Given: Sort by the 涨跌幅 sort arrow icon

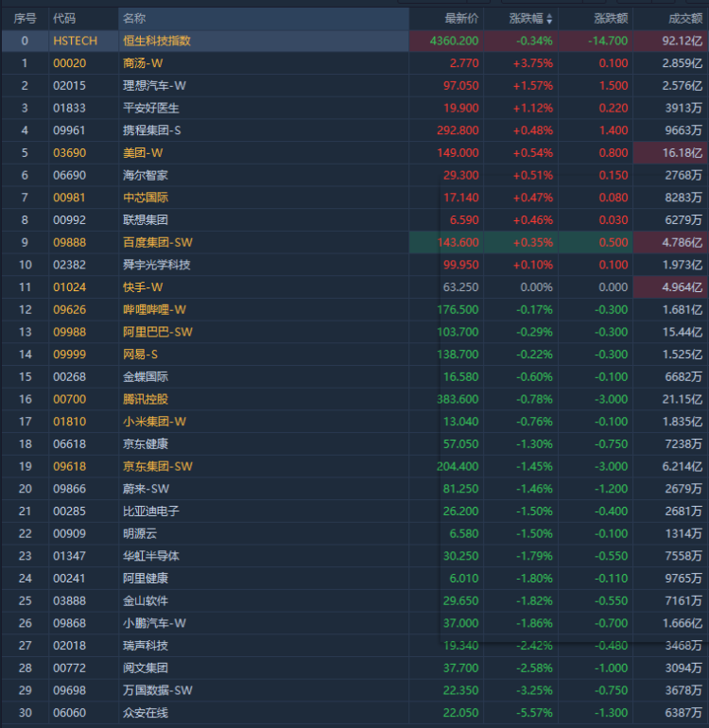Looking at the screenshot, I should coord(549,19).
